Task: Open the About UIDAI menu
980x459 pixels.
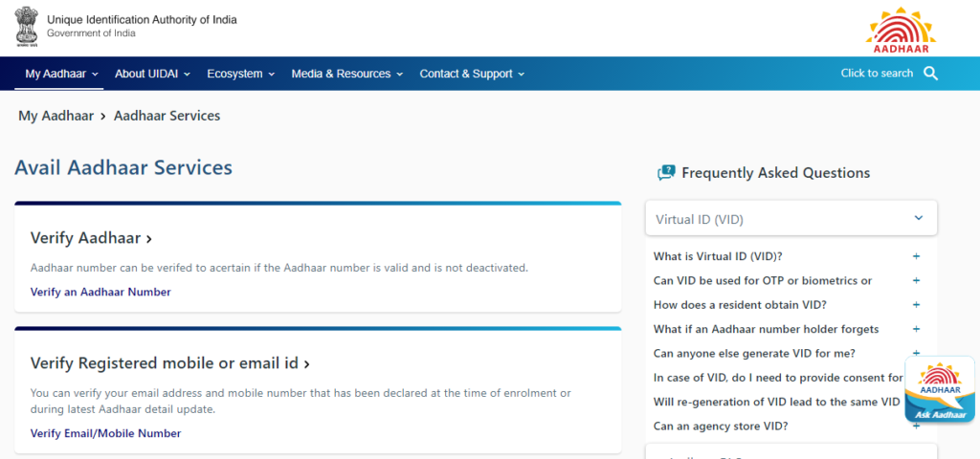Action: point(152,74)
